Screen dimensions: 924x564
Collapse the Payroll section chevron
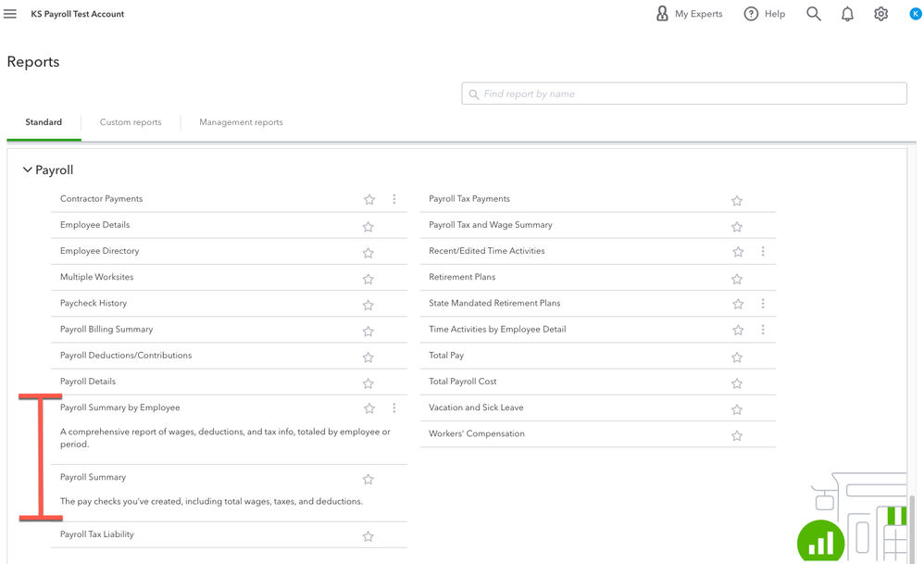tap(27, 169)
